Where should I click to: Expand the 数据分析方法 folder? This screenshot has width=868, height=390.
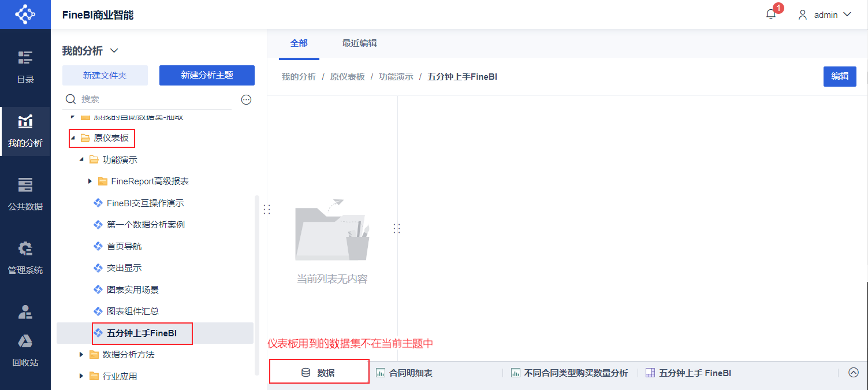[81, 354]
